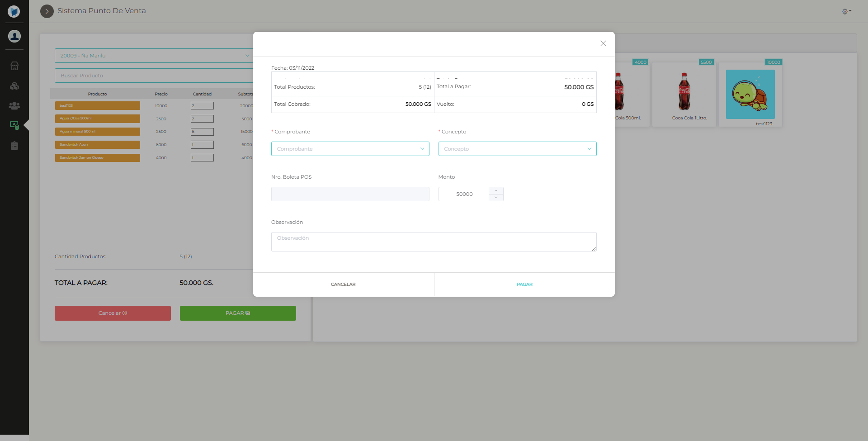The height and width of the screenshot is (441, 868).
Task: Click inside the Observación text area
Action: coord(434,242)
